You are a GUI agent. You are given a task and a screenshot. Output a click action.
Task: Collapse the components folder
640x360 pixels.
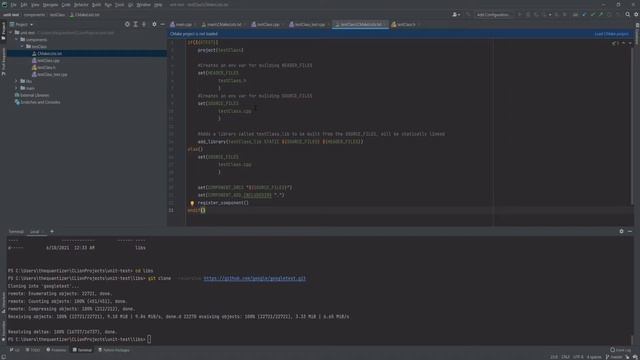tap(17, 40)
